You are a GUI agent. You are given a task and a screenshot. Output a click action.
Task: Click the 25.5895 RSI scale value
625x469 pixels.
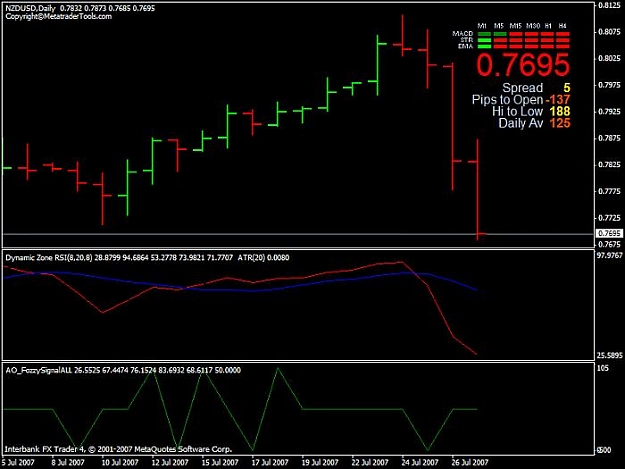(x=609, y=355)
